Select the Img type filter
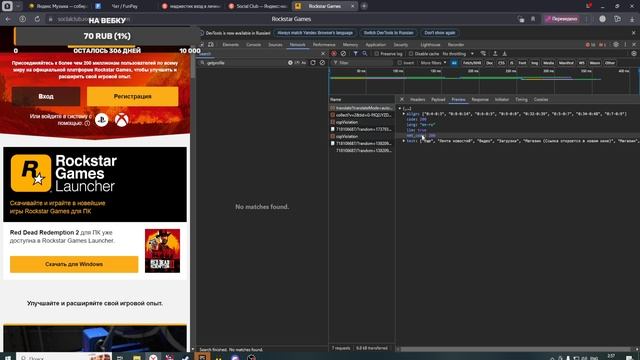The image size is (640, 360). coord(534,63)
